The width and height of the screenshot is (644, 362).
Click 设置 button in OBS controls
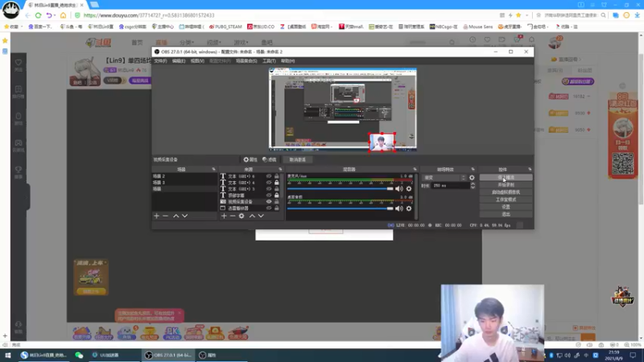(506, 207)
